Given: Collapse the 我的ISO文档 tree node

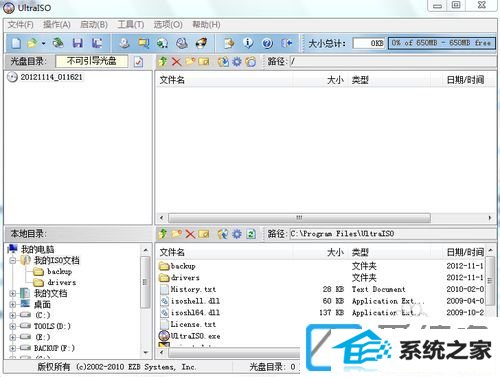Looking at the screenshot, I should [13, 261].
